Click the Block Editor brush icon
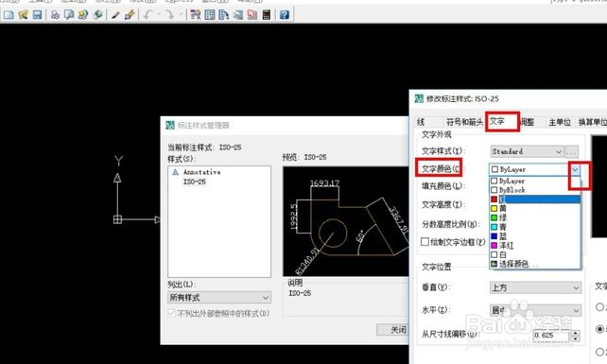 click(x=130, y=15)
